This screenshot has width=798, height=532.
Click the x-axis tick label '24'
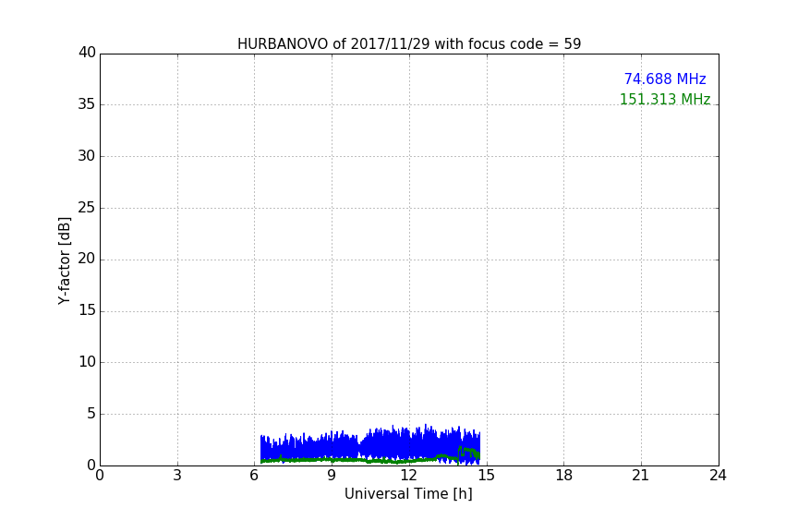[x=718, y=476]
